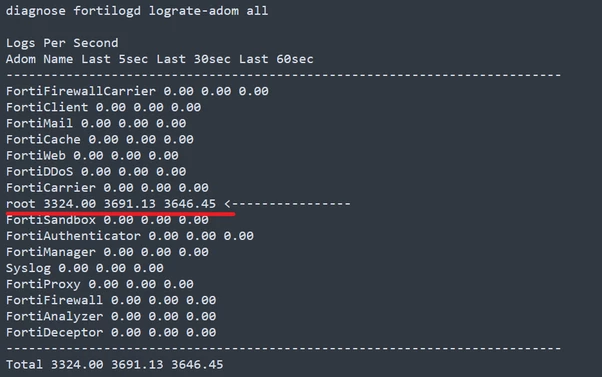Click the arrow pointing at root row

[x=287, y=203]
